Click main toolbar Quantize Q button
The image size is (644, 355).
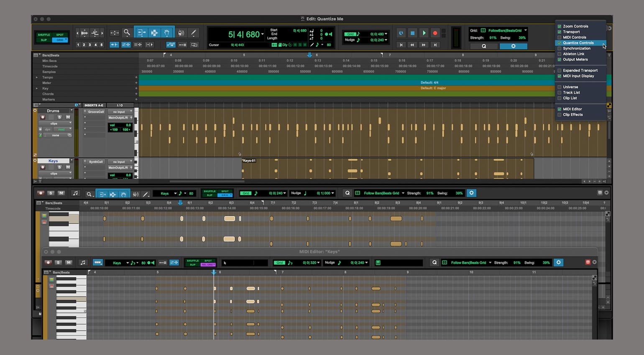coord(484,46)
